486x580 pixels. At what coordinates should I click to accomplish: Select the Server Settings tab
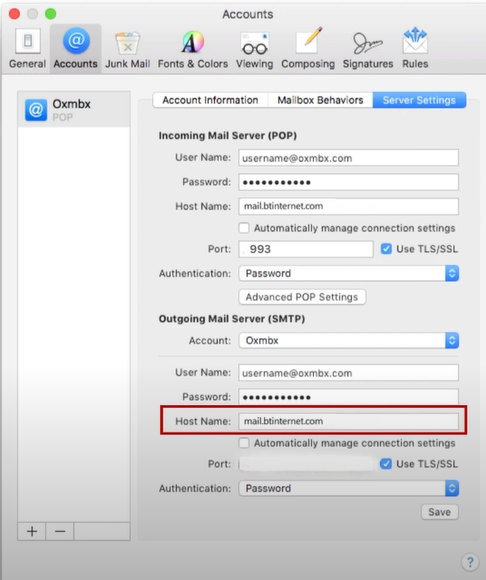coord(419,100)
